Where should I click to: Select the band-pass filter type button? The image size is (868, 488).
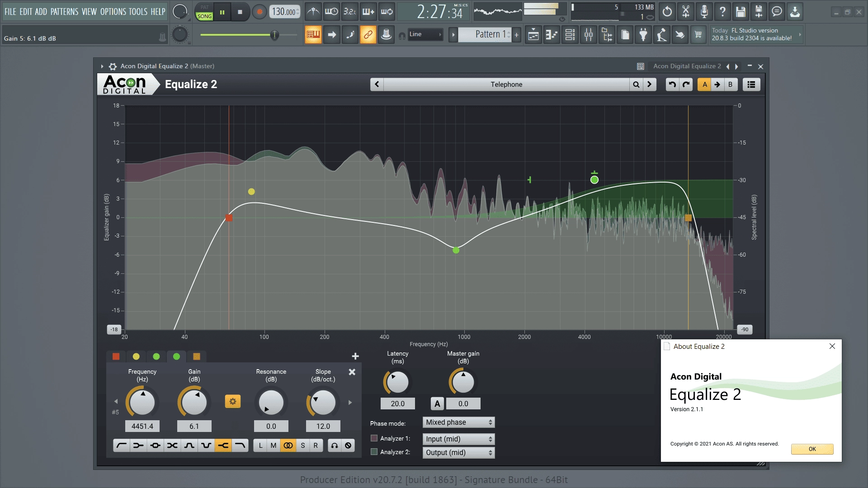(189, 446)
